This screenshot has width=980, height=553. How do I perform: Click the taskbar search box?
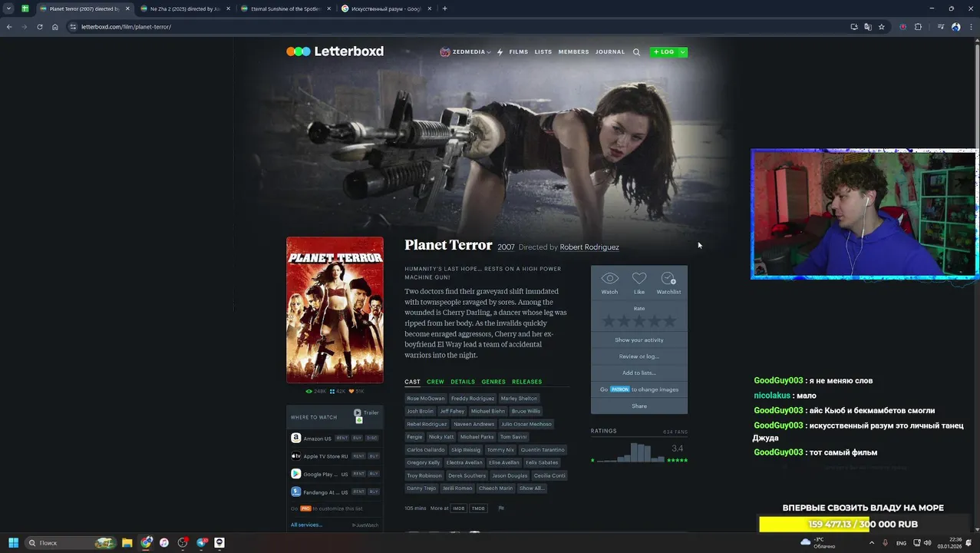click(x=69, y=542)
